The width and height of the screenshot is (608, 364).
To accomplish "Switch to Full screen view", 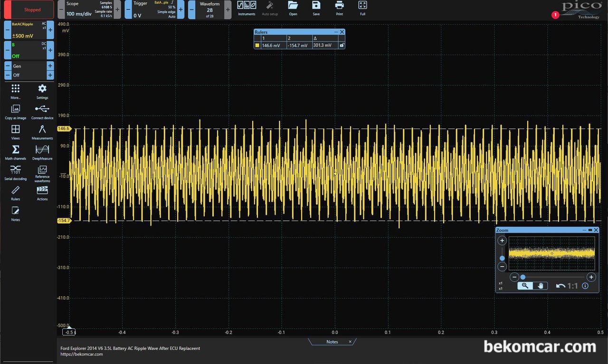I will pos(362,8).
